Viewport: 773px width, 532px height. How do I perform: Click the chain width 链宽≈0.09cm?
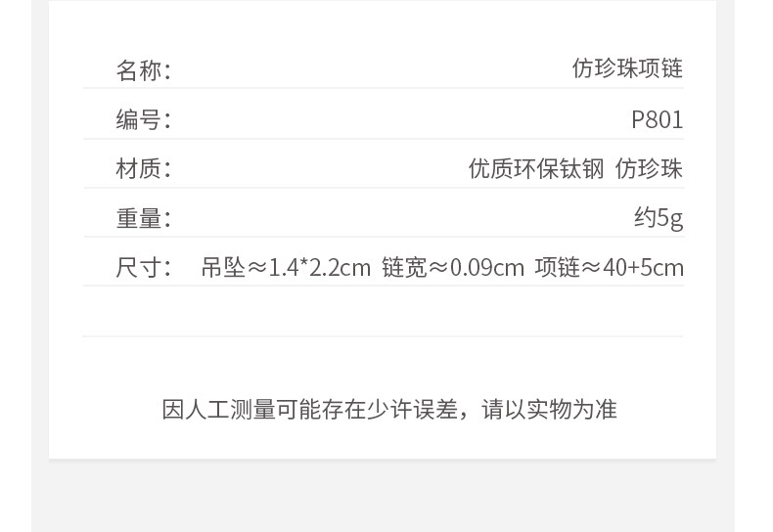coord(453,267)
